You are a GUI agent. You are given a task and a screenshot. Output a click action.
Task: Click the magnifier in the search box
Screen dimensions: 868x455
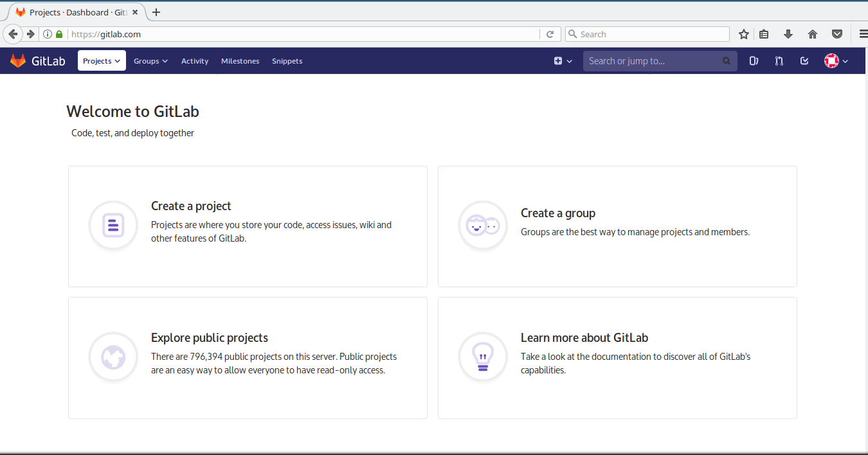[x=726, y=60]
